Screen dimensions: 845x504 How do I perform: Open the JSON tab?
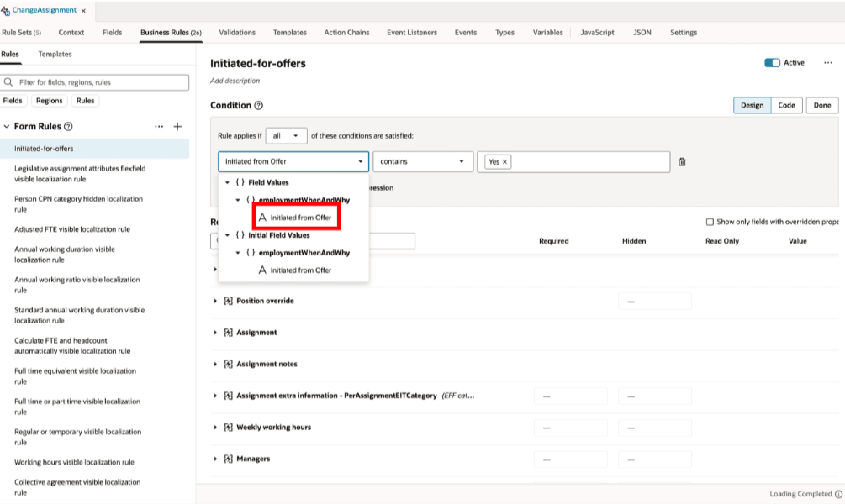642,32
